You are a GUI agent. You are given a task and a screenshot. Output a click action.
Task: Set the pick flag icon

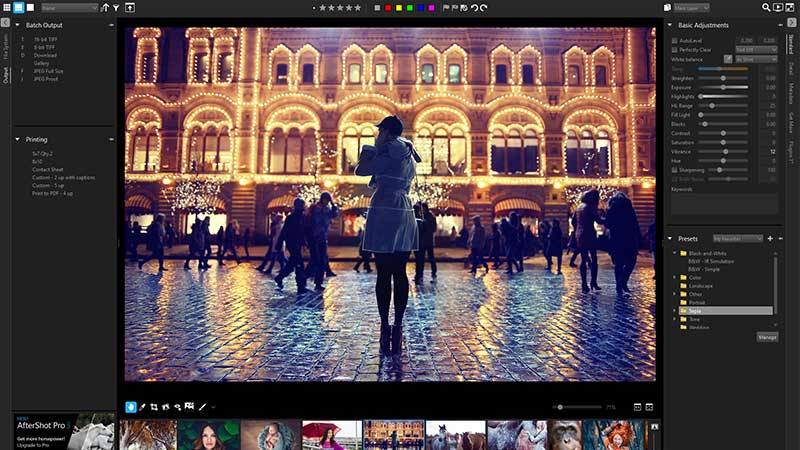[446, 8]
